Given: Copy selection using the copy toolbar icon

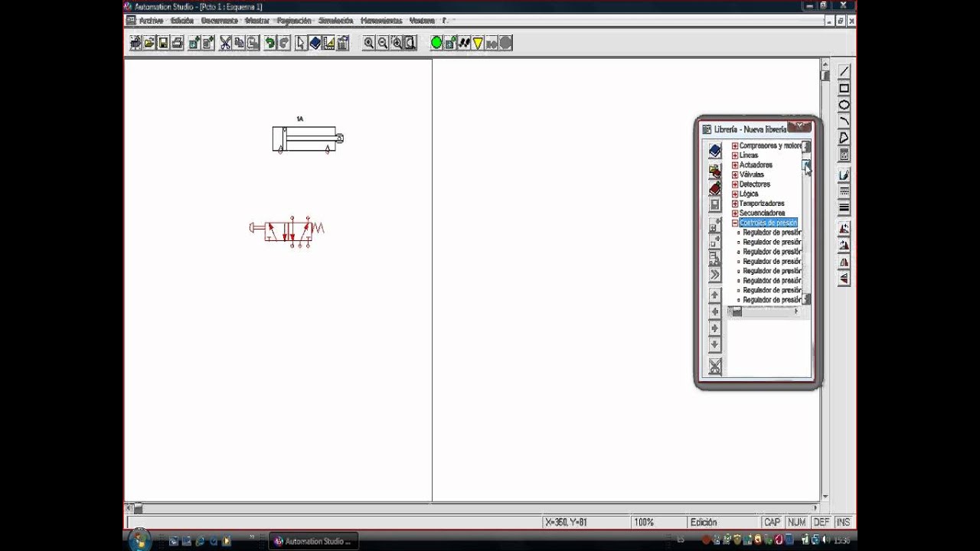Looking at the screenshot, I should click(x=239, y=43).
